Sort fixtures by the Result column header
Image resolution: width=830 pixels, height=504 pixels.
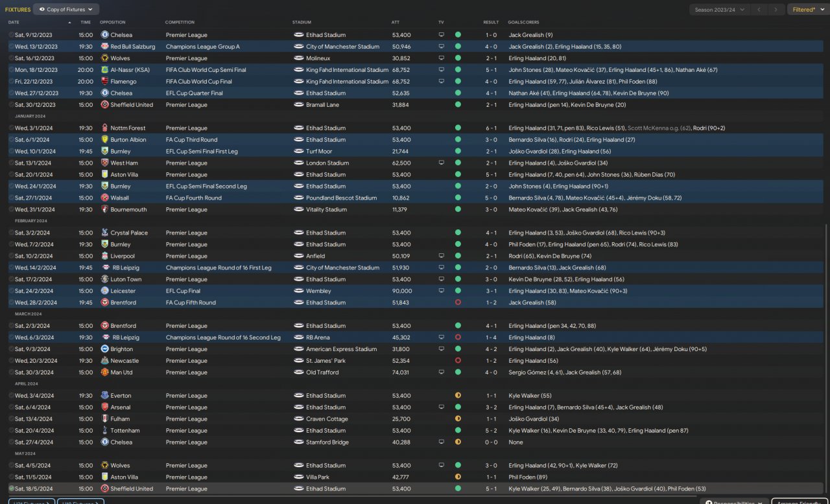[x=491, y=23]
